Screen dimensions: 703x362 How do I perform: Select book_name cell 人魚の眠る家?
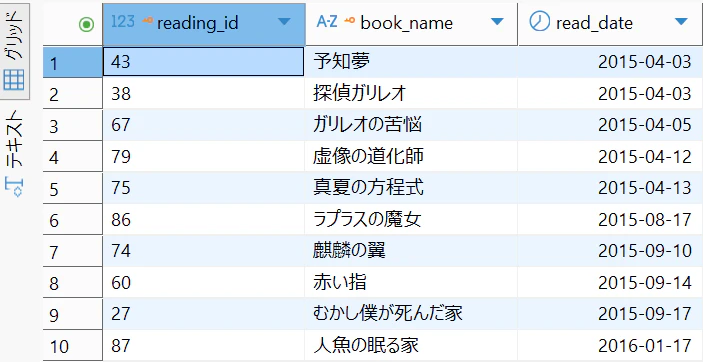412,346
